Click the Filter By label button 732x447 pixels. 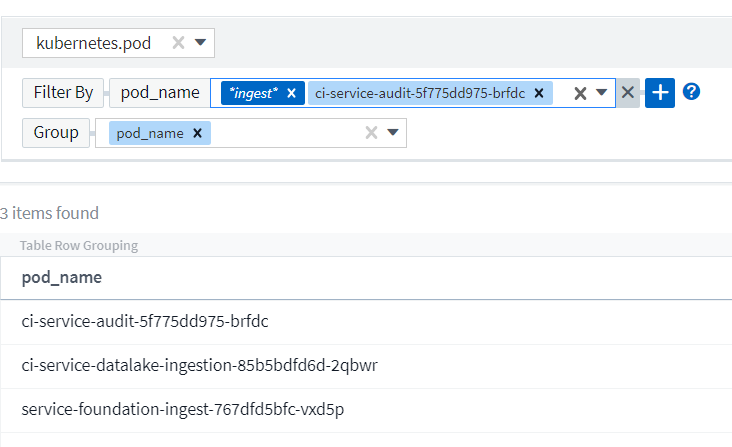(63, 93)
